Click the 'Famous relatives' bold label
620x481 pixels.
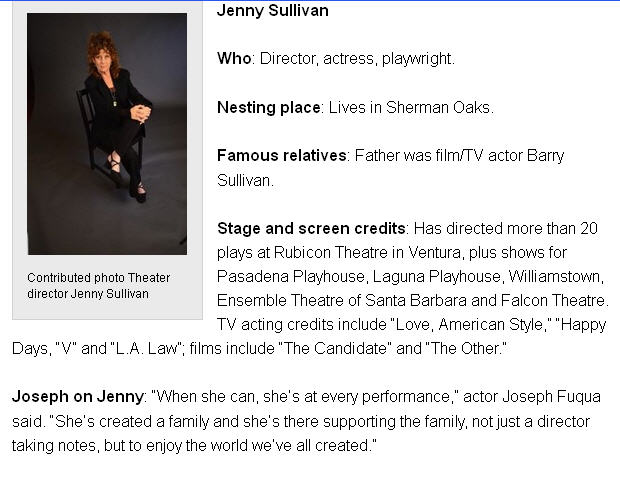[279, 156]
